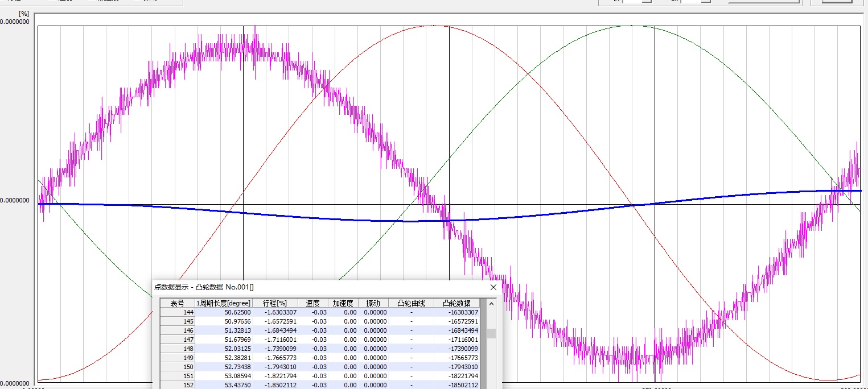
Task: Select the 行程[%] column header
Action: 275,303
